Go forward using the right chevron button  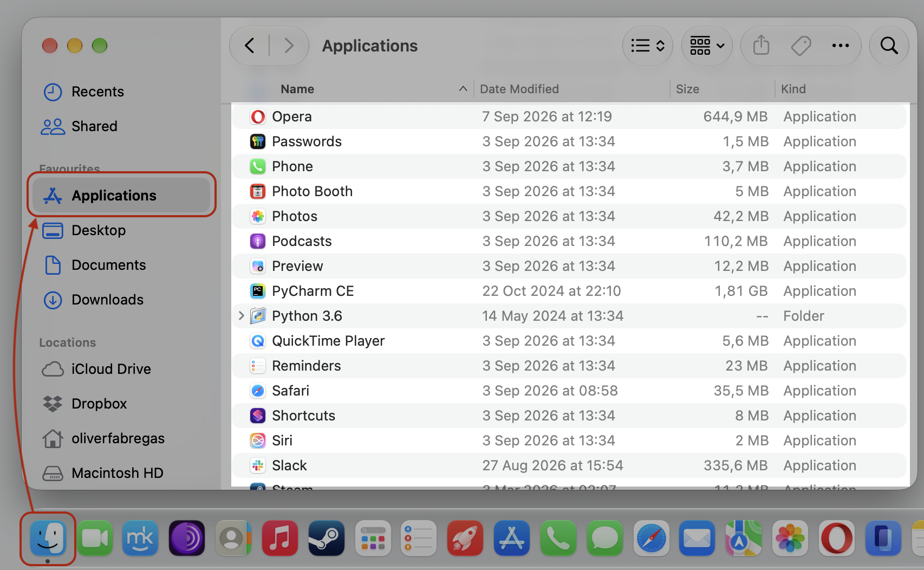[289, 46]
